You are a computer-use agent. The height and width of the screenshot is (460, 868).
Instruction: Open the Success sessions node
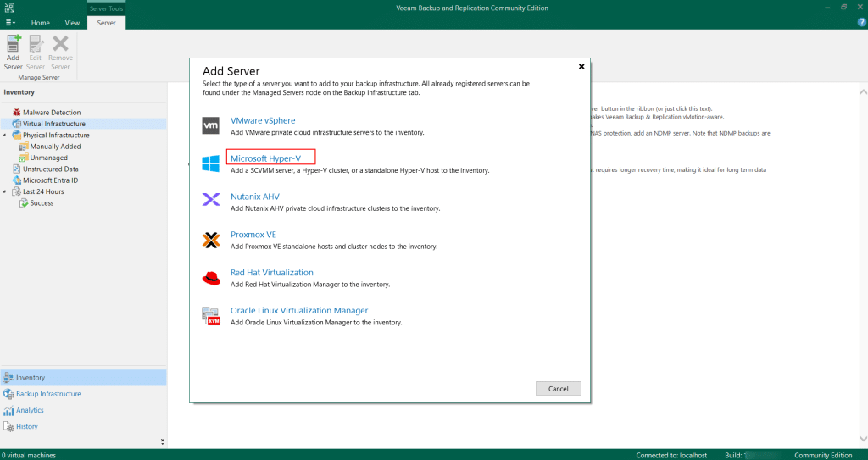[x=42, y=203]
